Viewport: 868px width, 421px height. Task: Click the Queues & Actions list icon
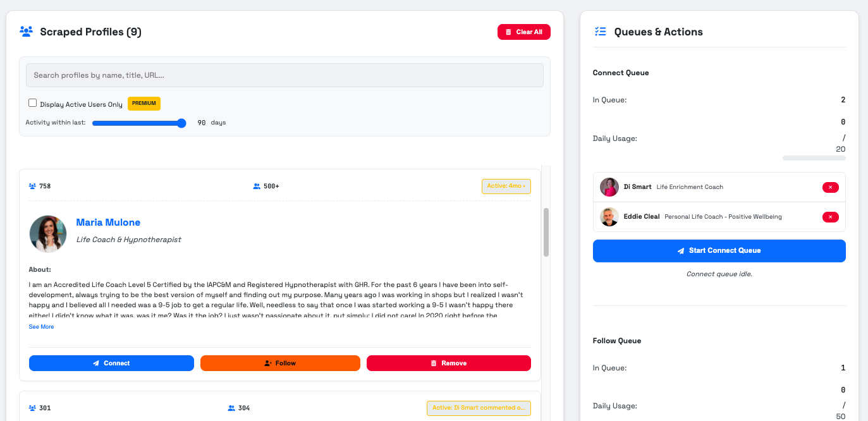[600, 31]
